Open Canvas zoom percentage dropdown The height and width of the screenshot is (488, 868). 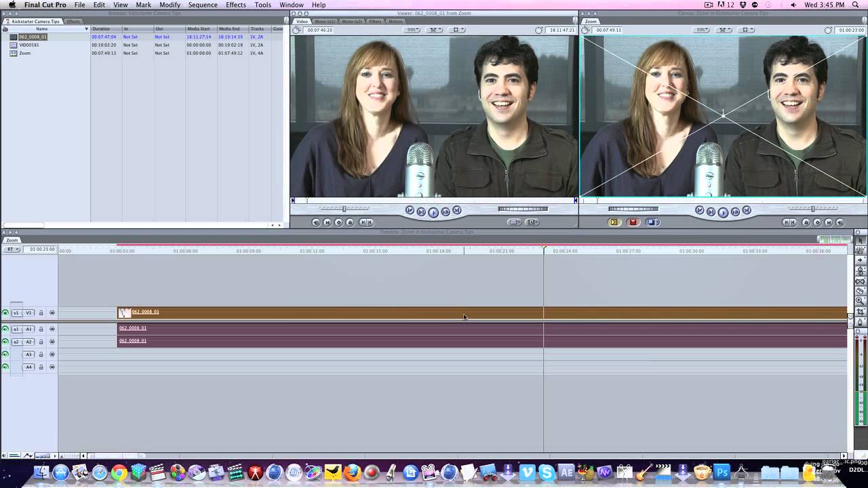pos(702,30)
